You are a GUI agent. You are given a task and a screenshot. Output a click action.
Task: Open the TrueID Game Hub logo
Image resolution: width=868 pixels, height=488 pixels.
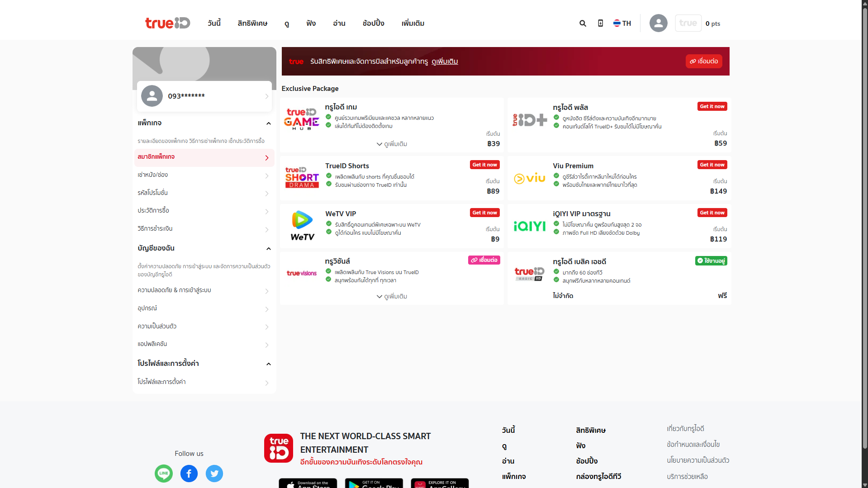pos(302,119)
